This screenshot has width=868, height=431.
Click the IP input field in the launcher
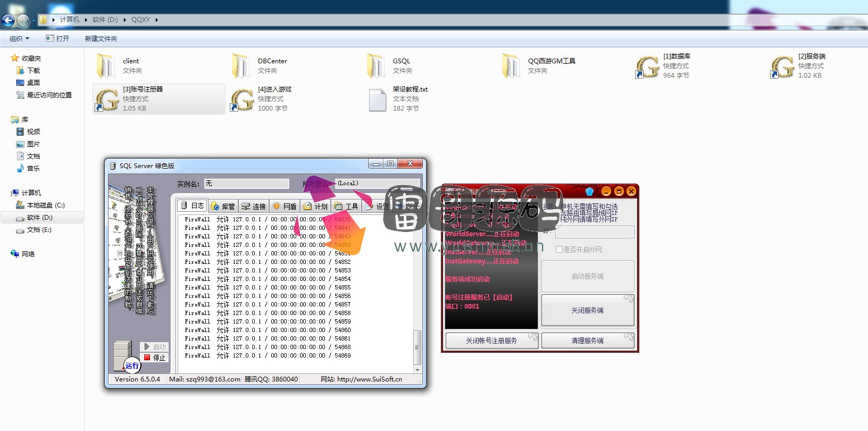click(x=595, y=232)
